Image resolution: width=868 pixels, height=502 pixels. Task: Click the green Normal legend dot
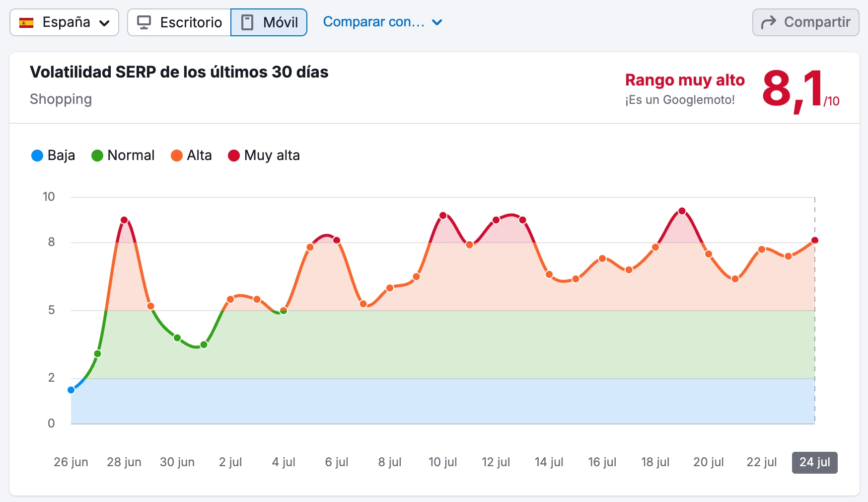point(97,156)
